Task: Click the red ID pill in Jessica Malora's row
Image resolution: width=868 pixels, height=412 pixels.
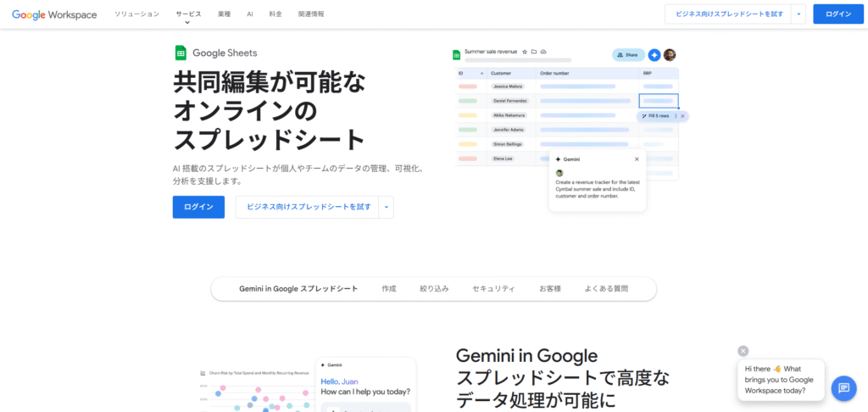Action: [468, 86]
